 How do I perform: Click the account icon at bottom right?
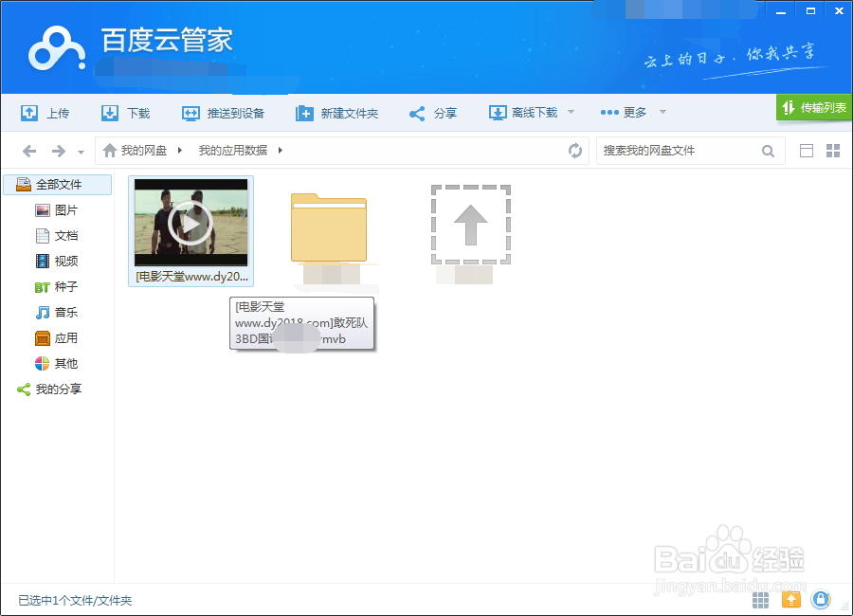point(821,599)
